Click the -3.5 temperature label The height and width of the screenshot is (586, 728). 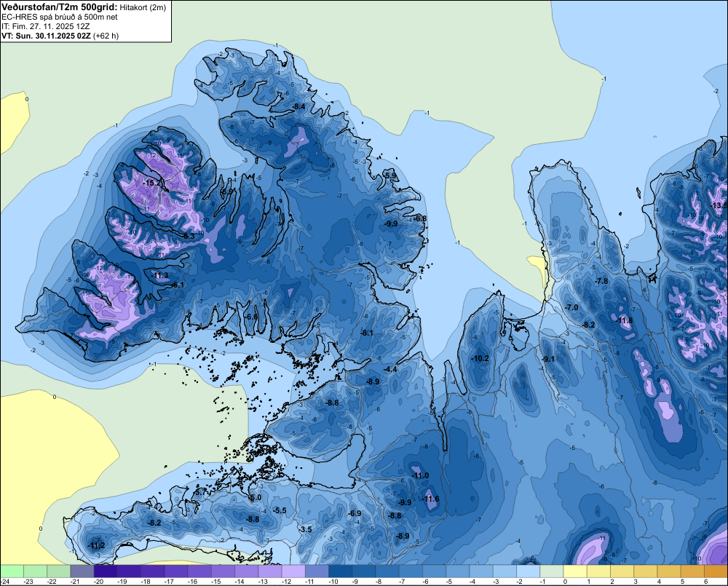click(305, 530)
